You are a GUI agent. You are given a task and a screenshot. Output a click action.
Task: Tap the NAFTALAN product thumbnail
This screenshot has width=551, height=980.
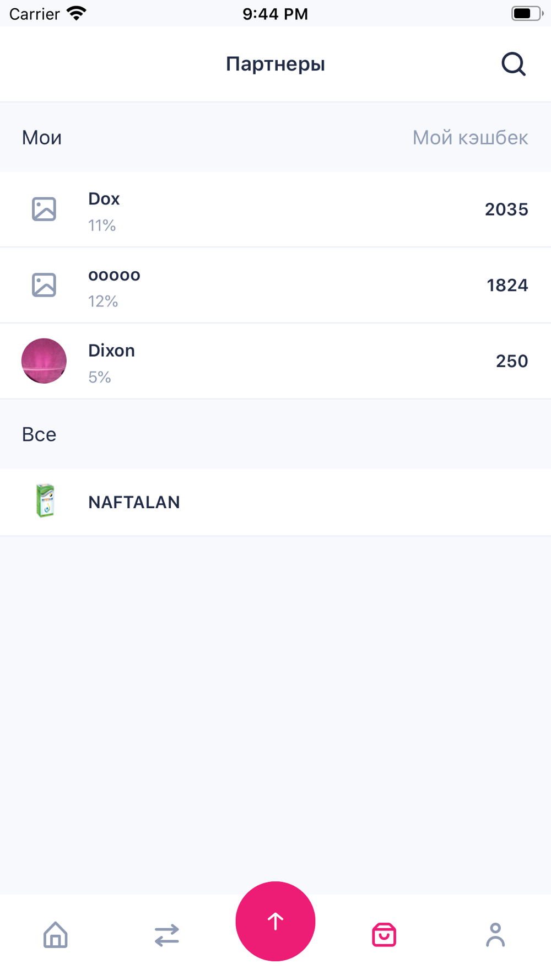point(45,501)
